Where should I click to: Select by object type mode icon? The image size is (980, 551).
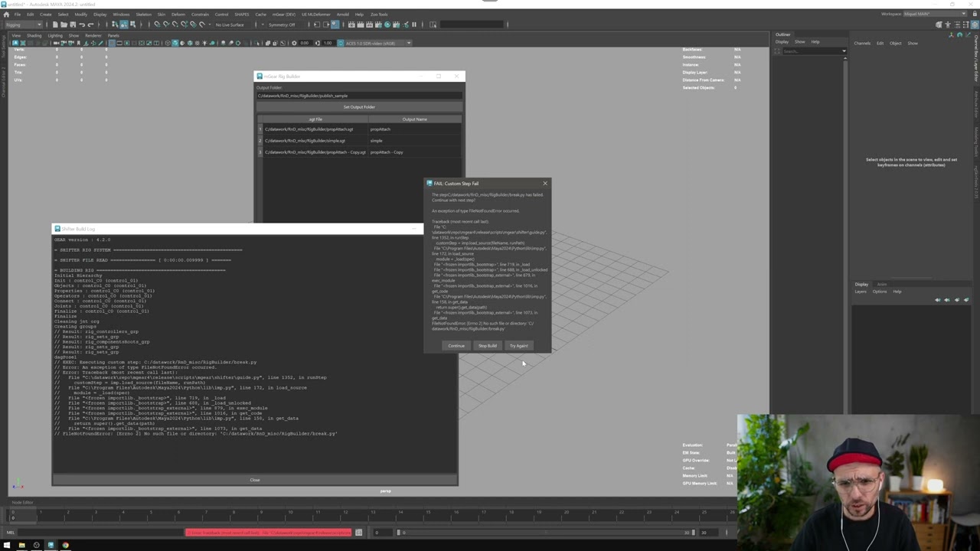click(x=123, y=24)
